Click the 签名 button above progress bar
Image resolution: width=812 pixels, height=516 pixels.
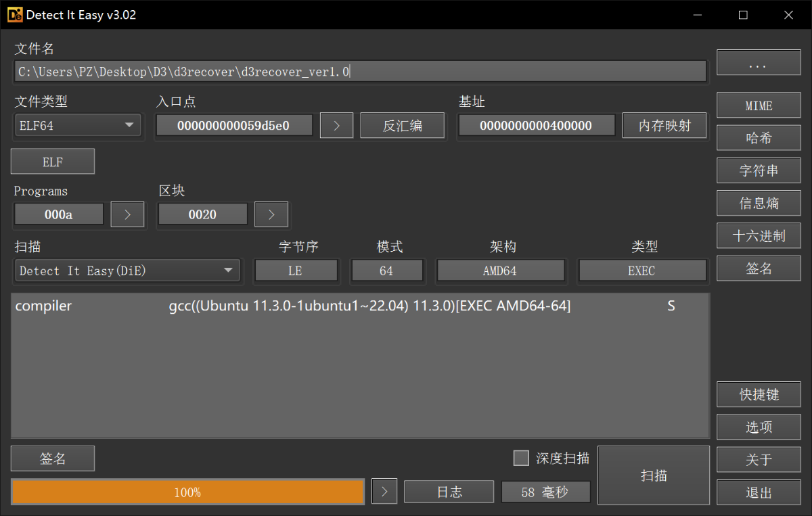click(53, 459)
